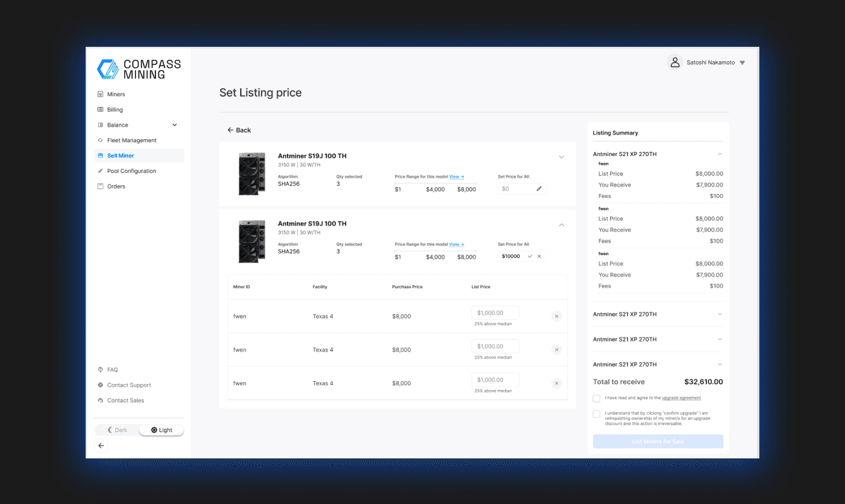Open the Fleet Management page
Viewport: 845px width, 504px height.
click(131, 140)
